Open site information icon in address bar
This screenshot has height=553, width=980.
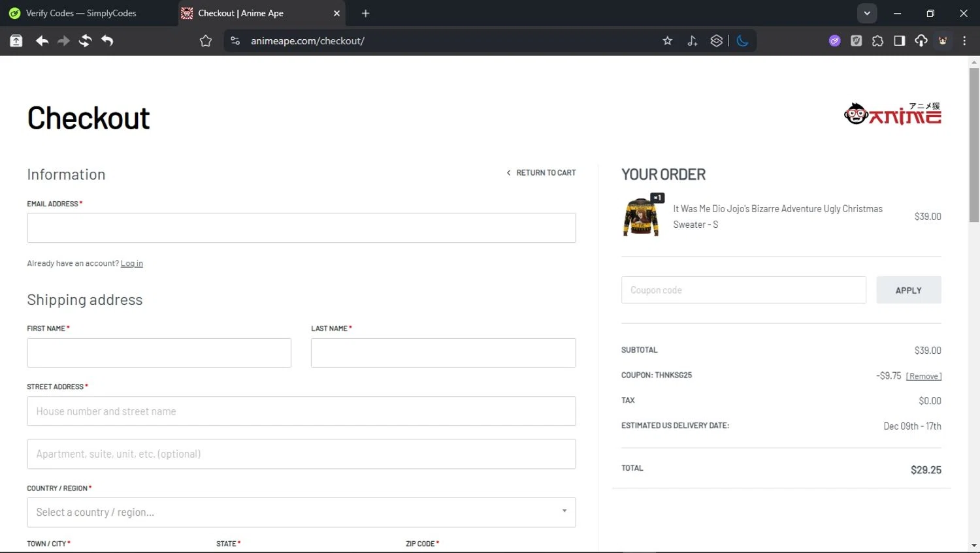235,40
